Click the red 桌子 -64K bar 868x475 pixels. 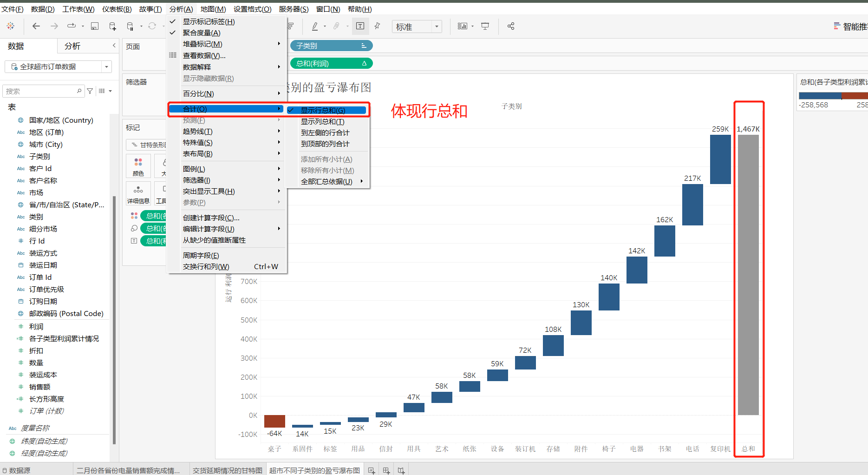(274, 421)
